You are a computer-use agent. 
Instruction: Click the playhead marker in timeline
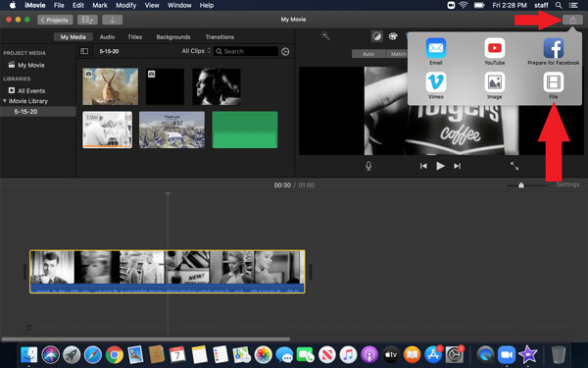pyautogui.click(x=168, y=193)
